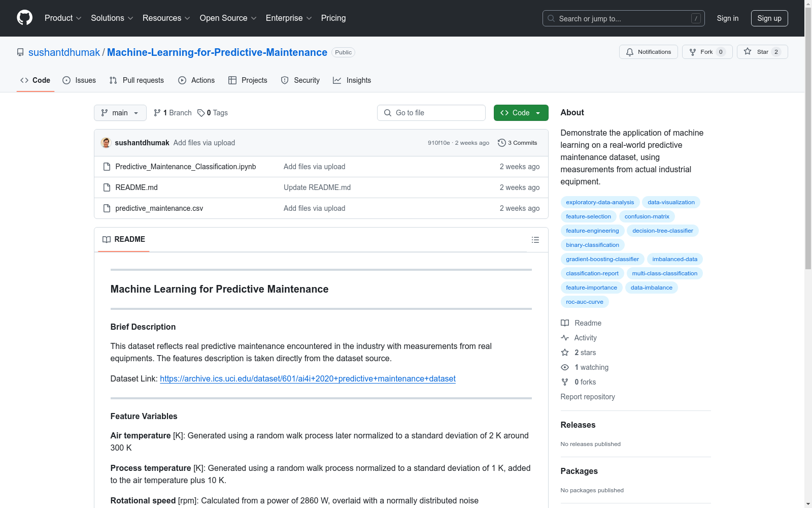
Task: Click file icon beside predictive_maintenance.csv
Action: coord(107,208)
